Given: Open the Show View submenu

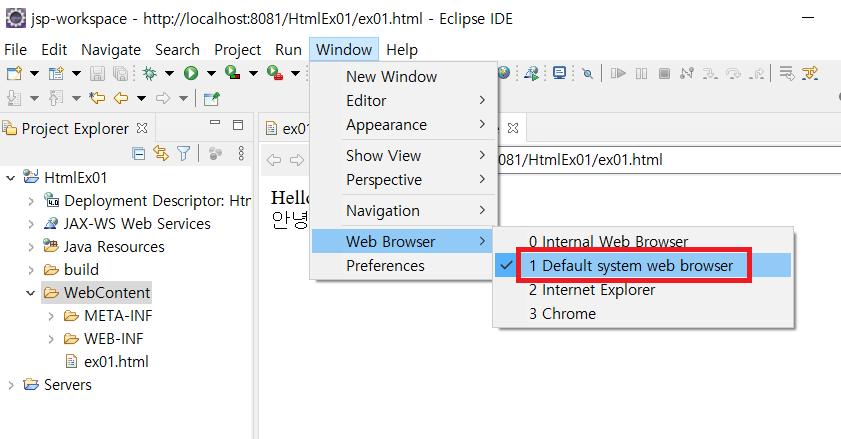Looking at the screenshot, I should click(404, 156).
